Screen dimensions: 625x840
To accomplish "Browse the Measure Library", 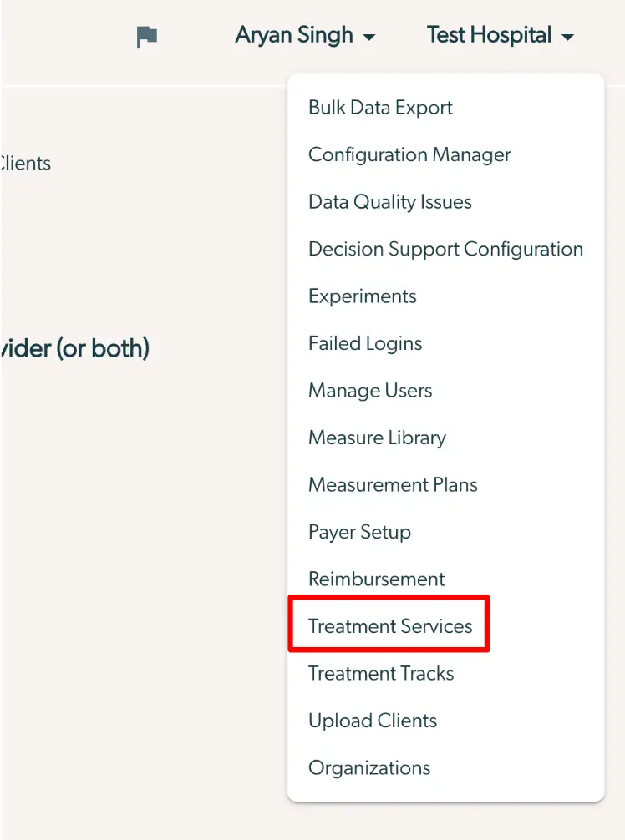I will pos(377,438).
